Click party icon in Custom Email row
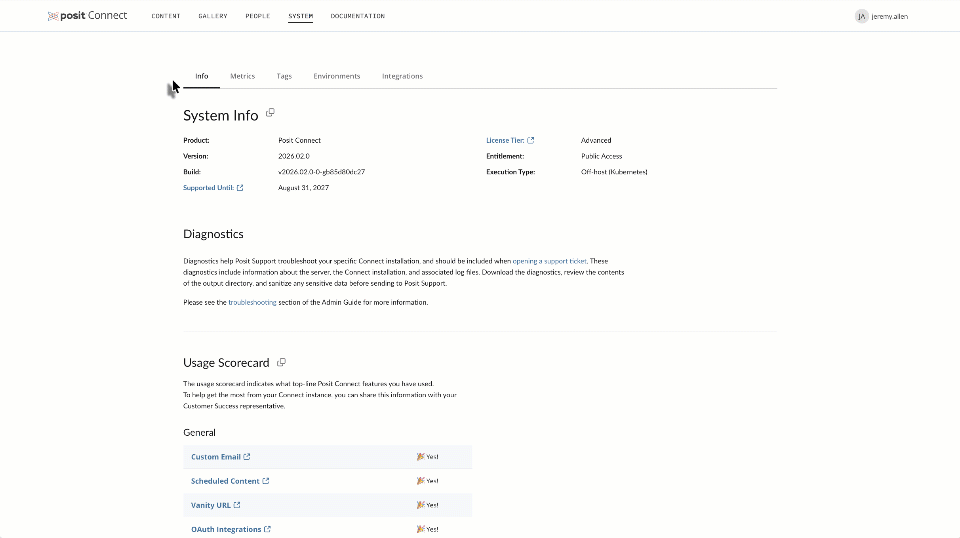The height and width of the screenshot is (538, 960). coord(421,457)
